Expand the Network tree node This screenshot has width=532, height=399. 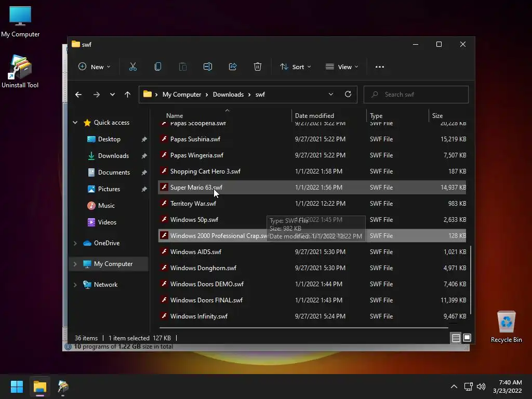[75, 284]
